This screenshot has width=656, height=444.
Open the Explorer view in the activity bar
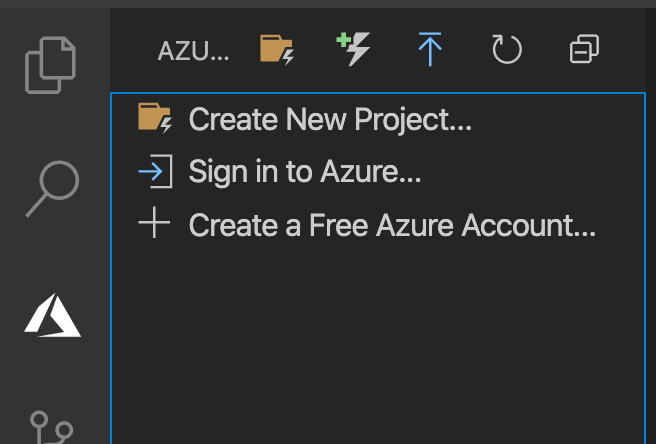coord(52,62)
